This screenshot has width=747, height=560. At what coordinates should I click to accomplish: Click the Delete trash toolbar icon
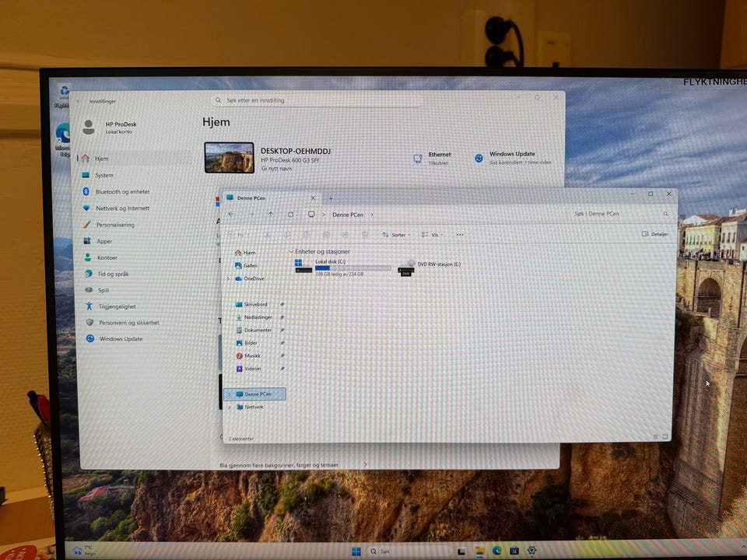[x=365, y=234]
